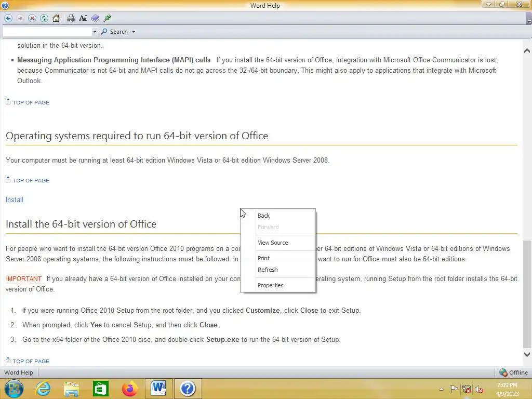Click the Action Center flag tray icon

[454, 389]
